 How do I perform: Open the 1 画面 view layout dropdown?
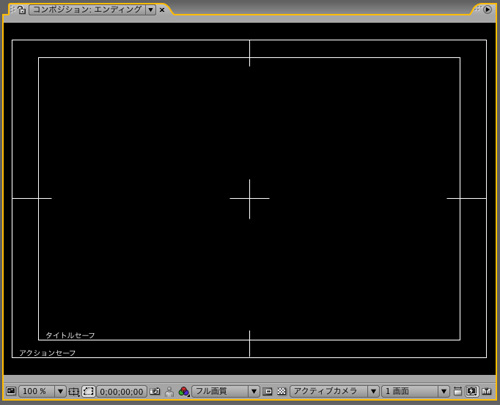tap(415, 391)
